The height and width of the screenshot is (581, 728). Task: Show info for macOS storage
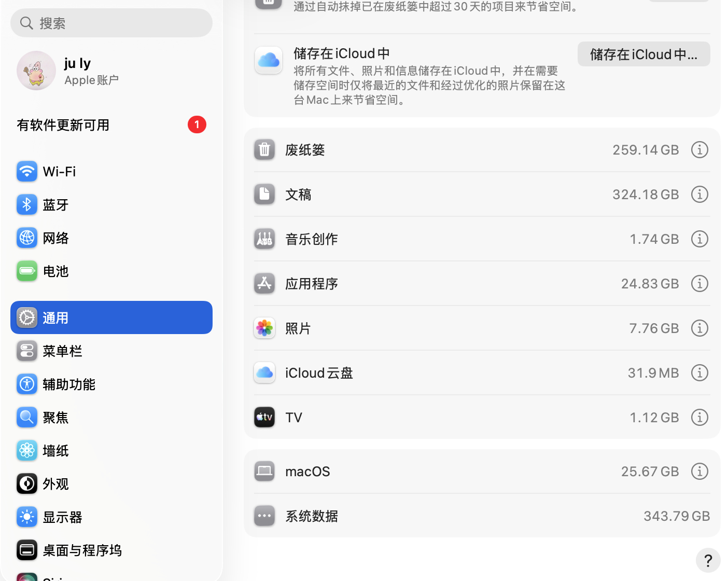pos(699,472)
